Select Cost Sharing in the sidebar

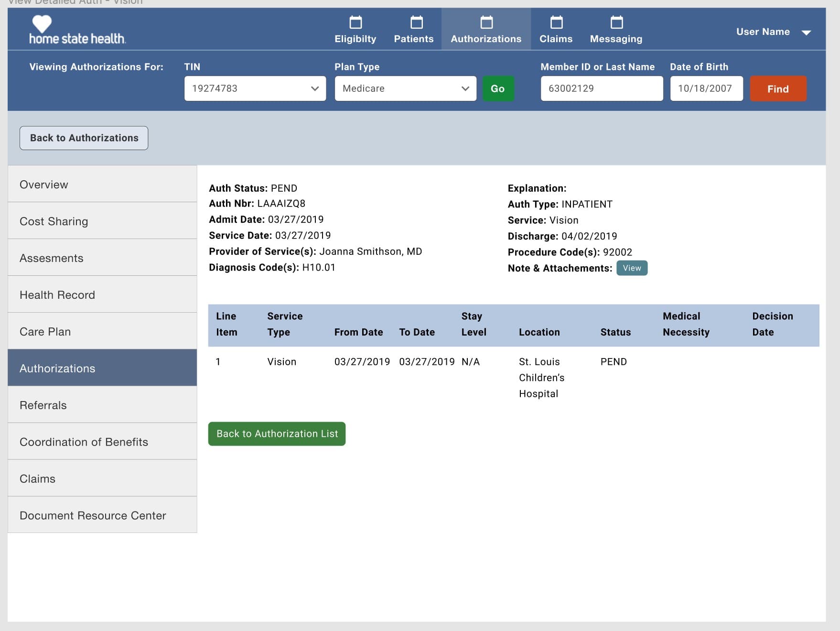click(x=102, y=221)
